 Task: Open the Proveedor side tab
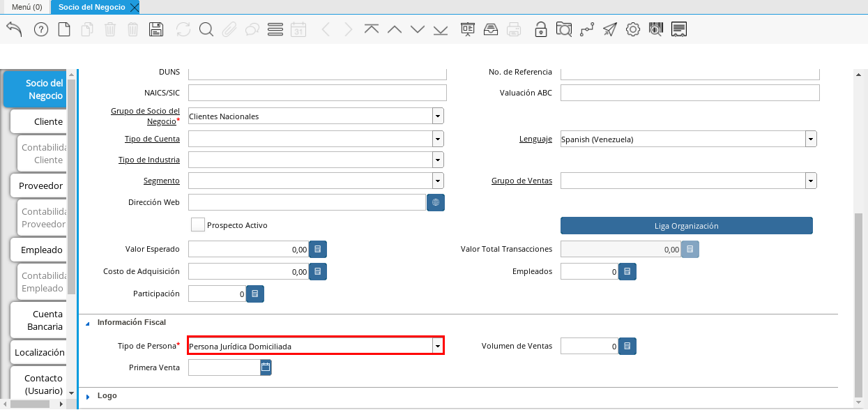40,185
